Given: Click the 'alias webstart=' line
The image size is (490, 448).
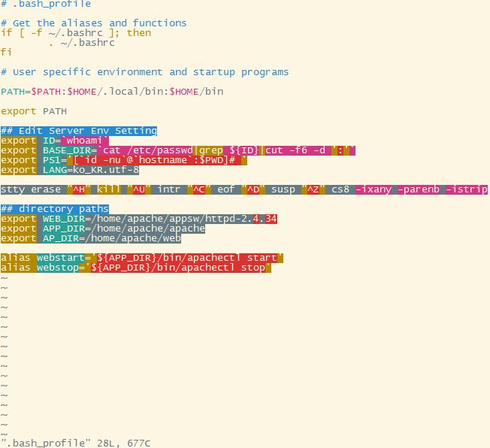Looking at the screenshot, I should 142,258.
